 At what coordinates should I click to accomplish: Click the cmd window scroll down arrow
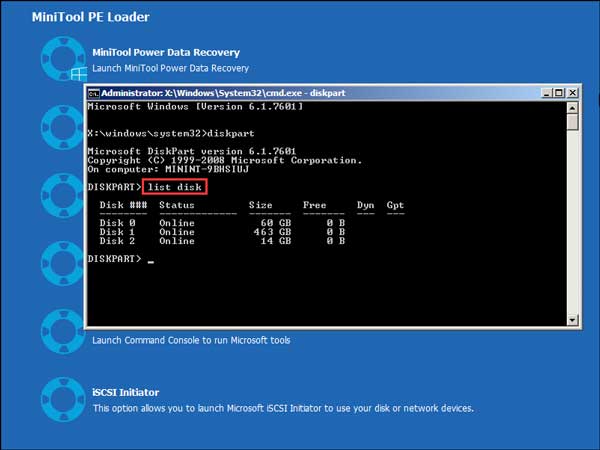[x=572, y=320]
